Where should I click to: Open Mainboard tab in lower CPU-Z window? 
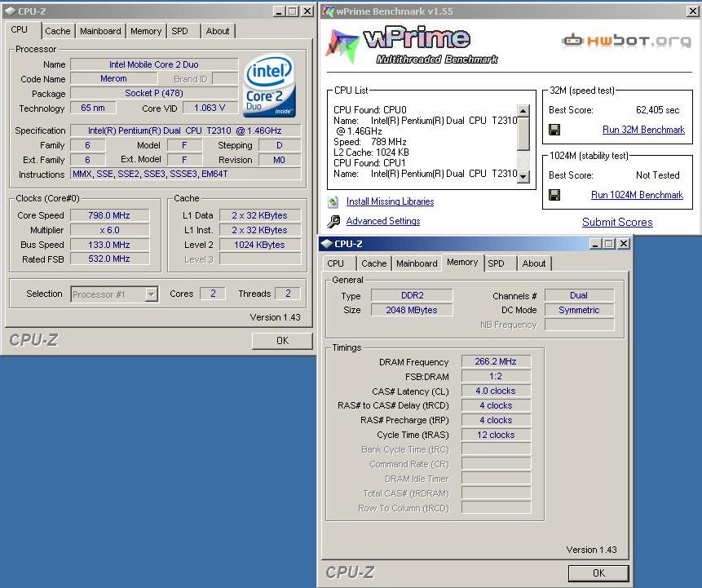coord(417,263)
